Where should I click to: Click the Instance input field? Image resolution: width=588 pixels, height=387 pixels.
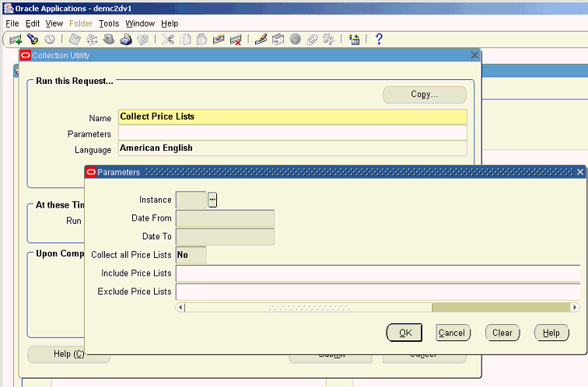click(191, 200)
